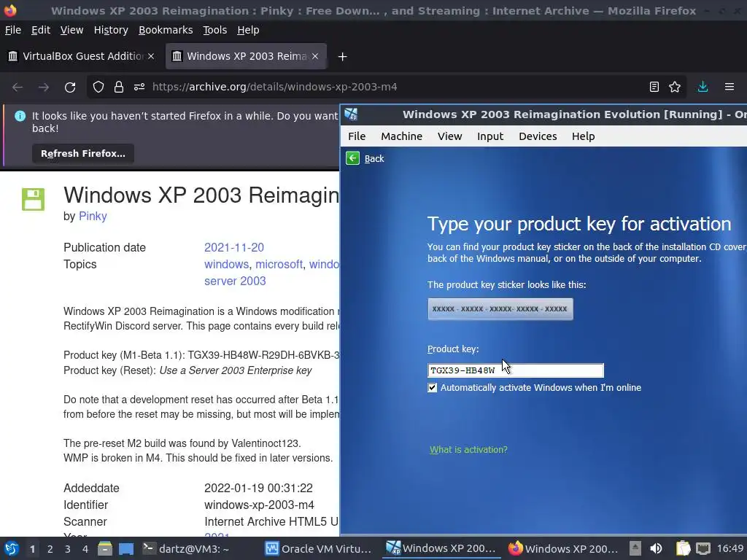Image resolution: width=747 pixels, height=560 pixels.
Task: Click the Refresh Firefox button
Action: click(x=83, y=153)
